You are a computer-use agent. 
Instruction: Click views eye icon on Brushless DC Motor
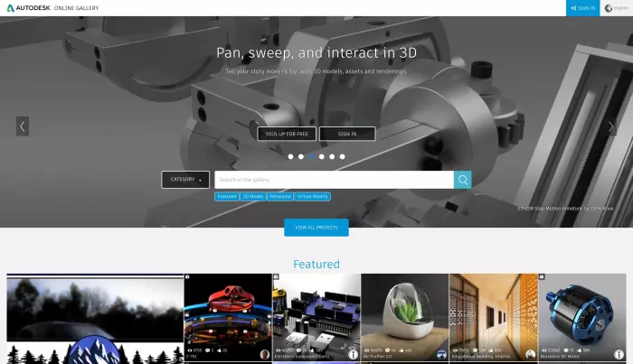(x=543, y=350)
